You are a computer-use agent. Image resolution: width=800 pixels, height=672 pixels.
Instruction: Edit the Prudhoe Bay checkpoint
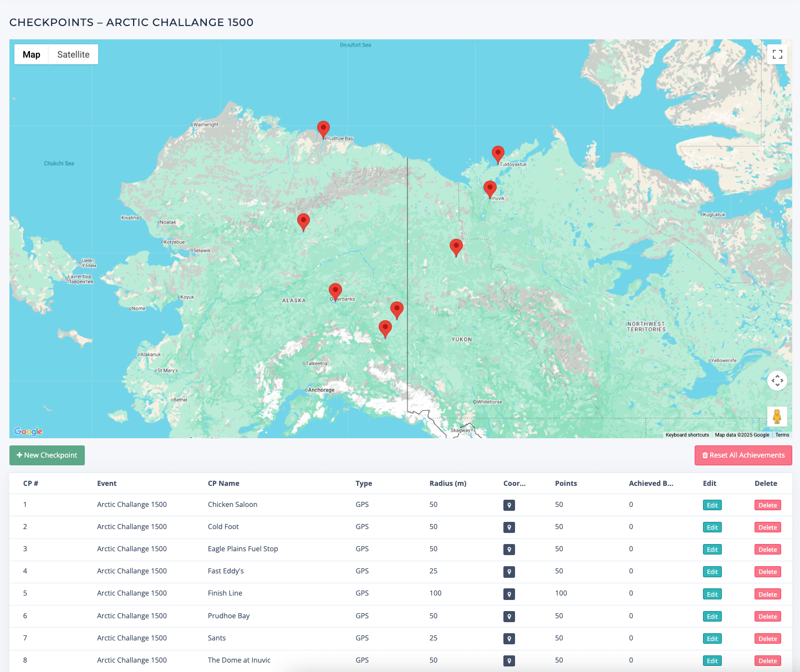pyautogui.click(x=712, y=617)
